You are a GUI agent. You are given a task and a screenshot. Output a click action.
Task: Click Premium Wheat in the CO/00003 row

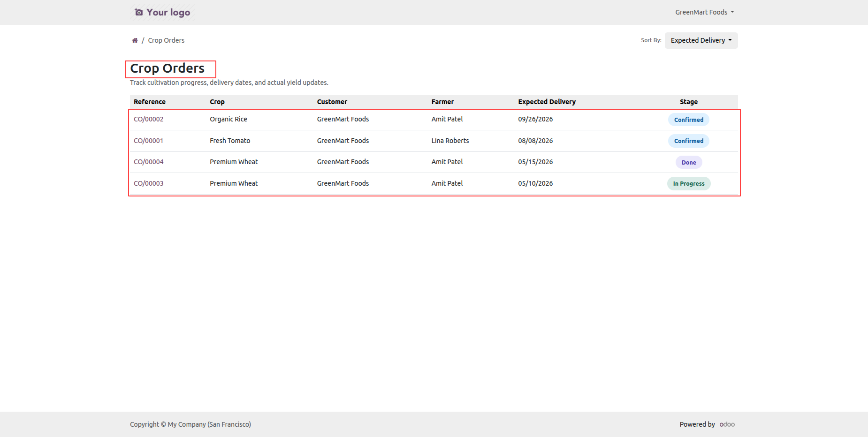click(234, 183)
